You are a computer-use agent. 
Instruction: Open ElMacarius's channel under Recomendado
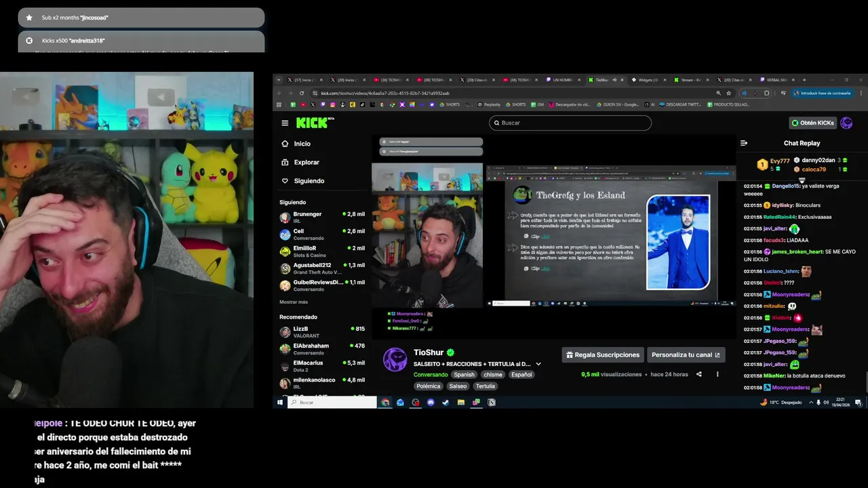pos(322,366)
